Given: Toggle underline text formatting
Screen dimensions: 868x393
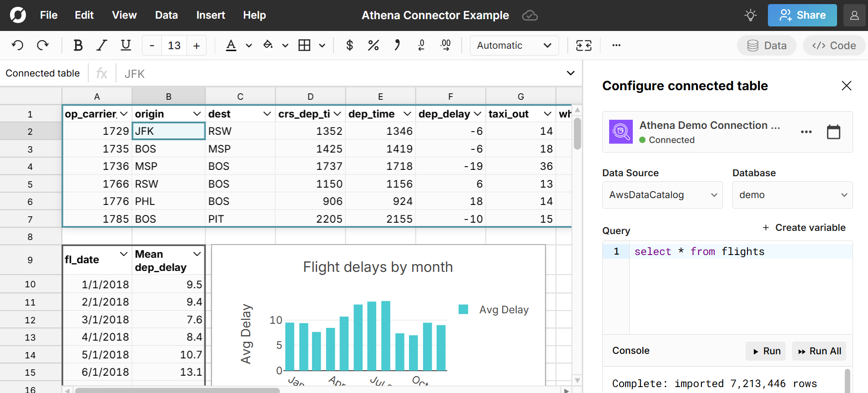Looking at the screenshot, I should pyautogui.click(x=126, y=46).
